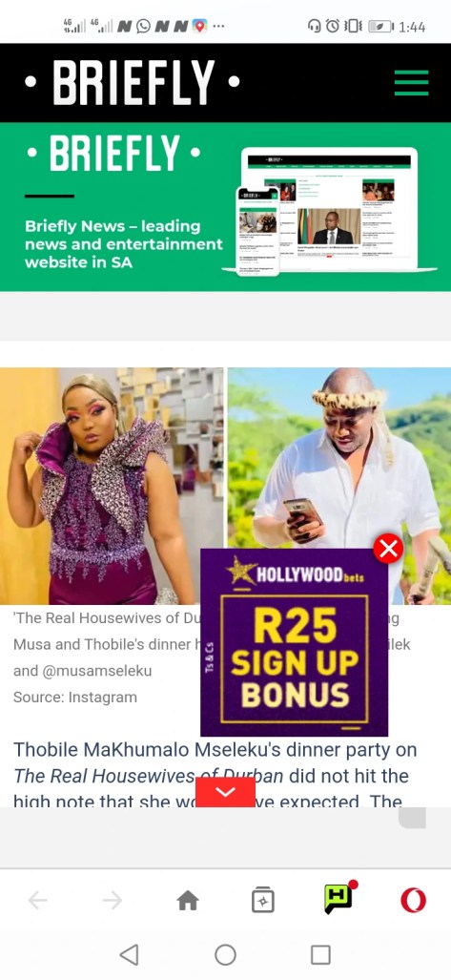Tap the Android back triangle button
451x980 pixels.
click(x=129, y=954)
